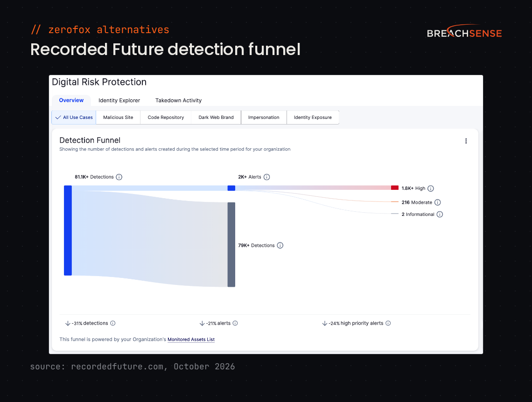Click the Breachsense logo

pyautogui.click(x=464, y=31)
